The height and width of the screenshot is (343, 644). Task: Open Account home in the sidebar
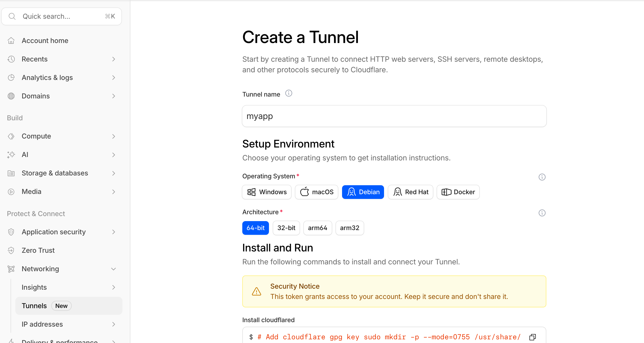[61, 41]
